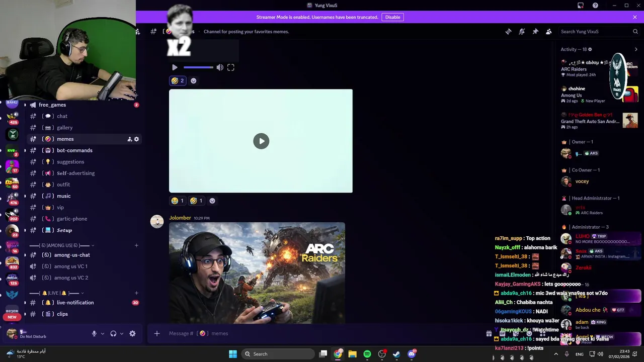
Task: Open the gallery channel
Action: (84, 128)
